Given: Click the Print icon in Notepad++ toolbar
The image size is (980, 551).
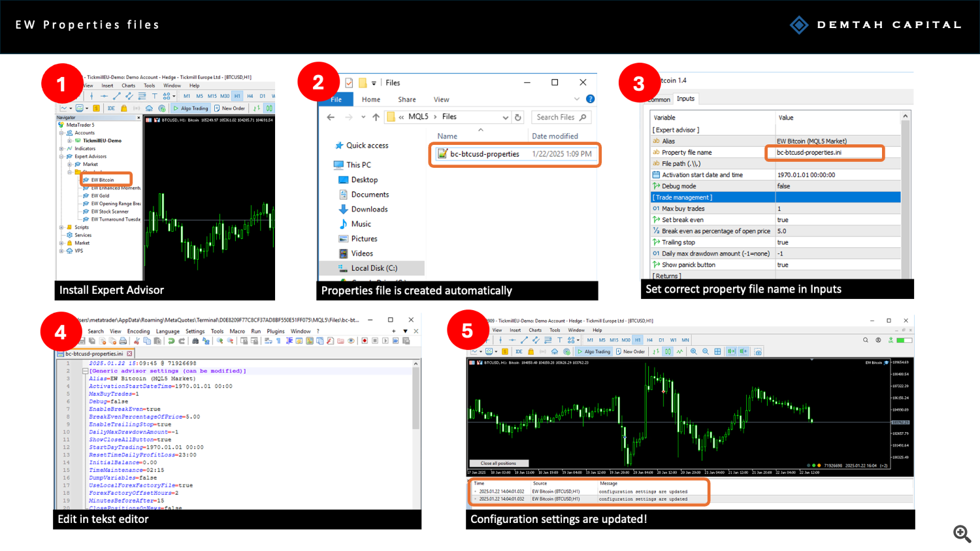Looking at the screenshot, I should (123, 341).
